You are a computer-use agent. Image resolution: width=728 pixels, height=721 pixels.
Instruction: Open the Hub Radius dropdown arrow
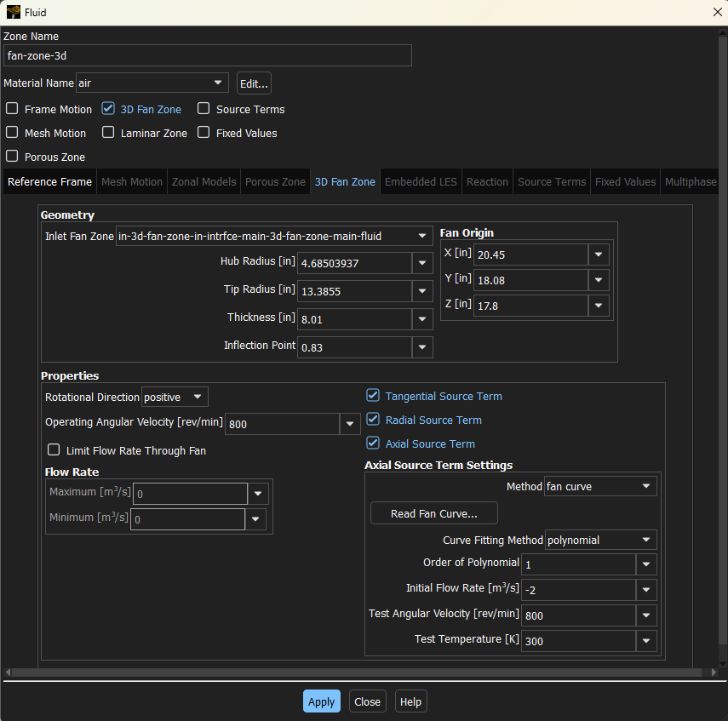(422, 264)
